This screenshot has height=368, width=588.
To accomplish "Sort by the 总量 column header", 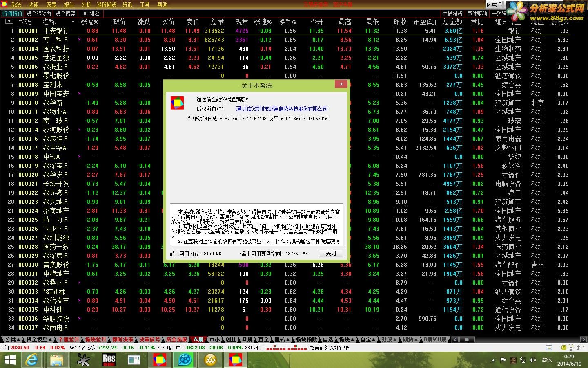I will (x=217, y=22).
